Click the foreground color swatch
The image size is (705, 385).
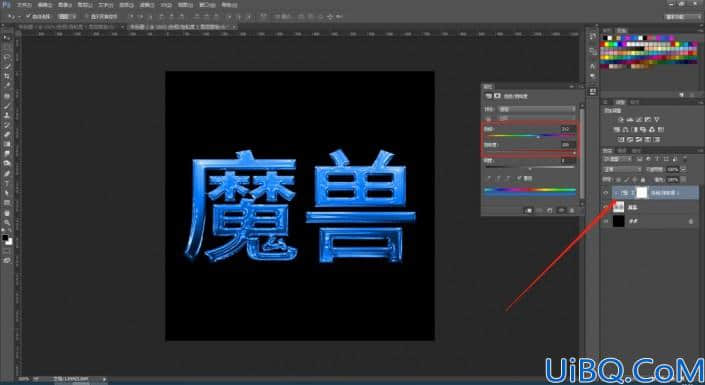coord(5,237)
